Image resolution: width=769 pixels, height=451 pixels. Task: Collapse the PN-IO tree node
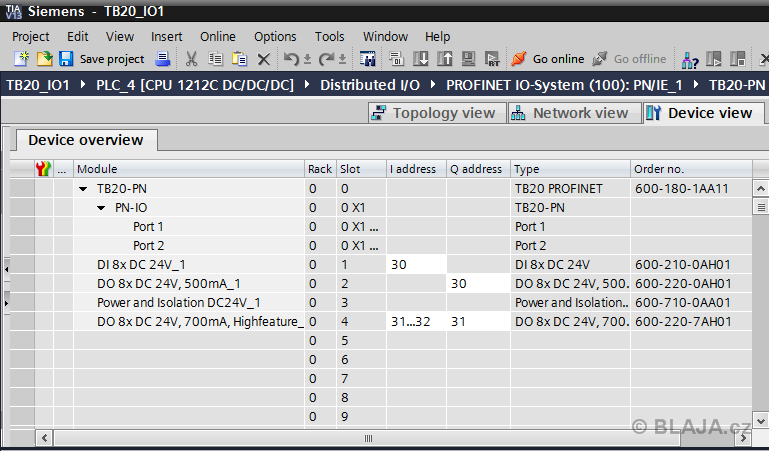point(101,208)
